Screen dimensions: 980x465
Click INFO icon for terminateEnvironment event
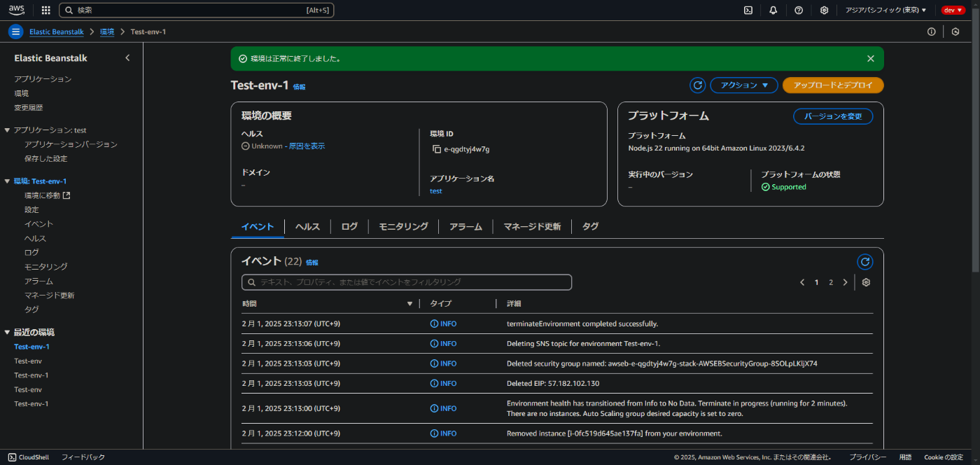[434, 324]
